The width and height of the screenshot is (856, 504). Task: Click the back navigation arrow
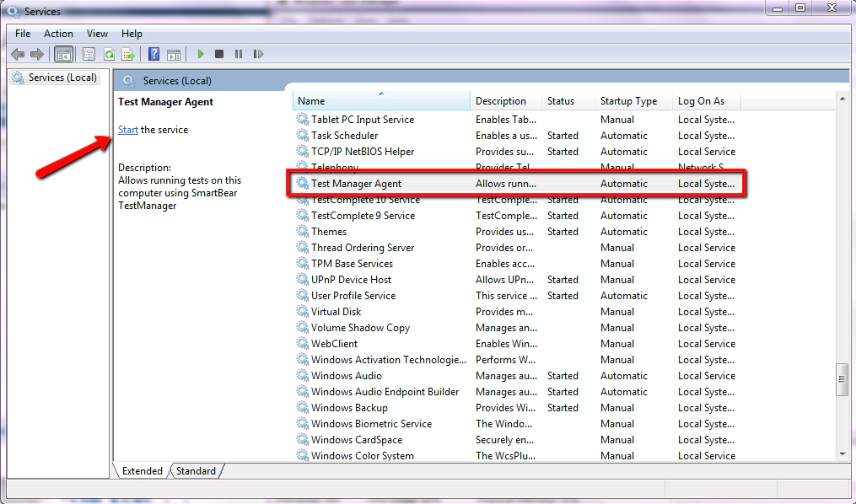click(17, 54)
